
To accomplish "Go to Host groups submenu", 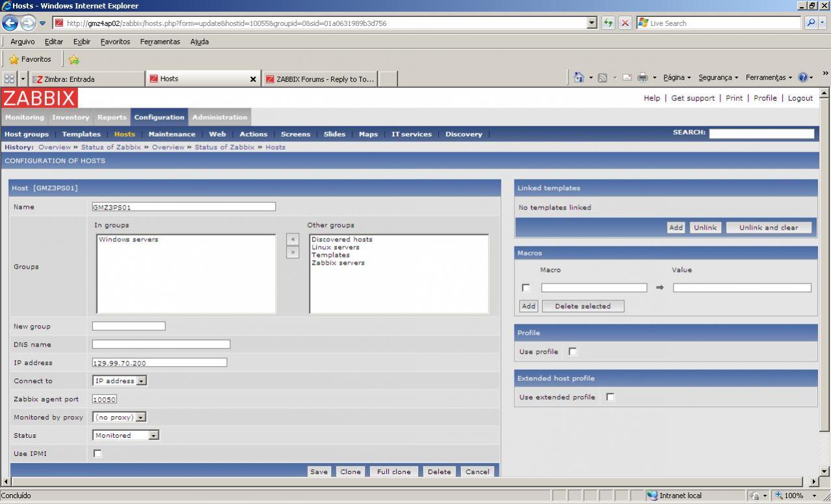I will tap(27, 135).
